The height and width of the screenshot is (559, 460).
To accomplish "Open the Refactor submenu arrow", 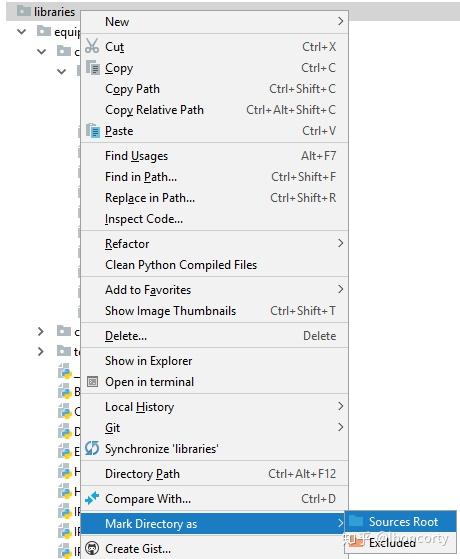I will pos(341,243).
